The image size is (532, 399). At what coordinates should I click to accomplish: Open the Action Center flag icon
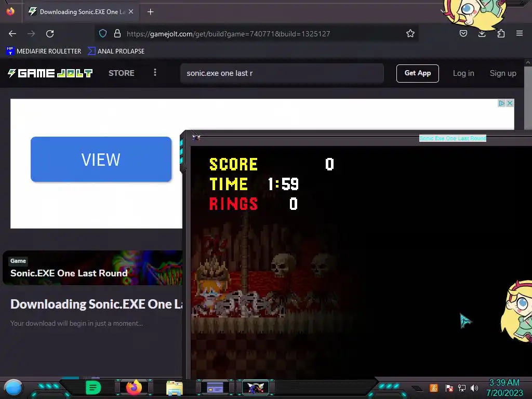coord(449,388)
